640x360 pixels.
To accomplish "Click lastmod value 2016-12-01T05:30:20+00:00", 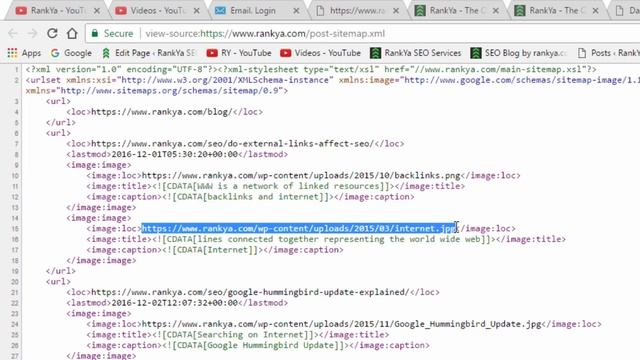I will (174, 154).
